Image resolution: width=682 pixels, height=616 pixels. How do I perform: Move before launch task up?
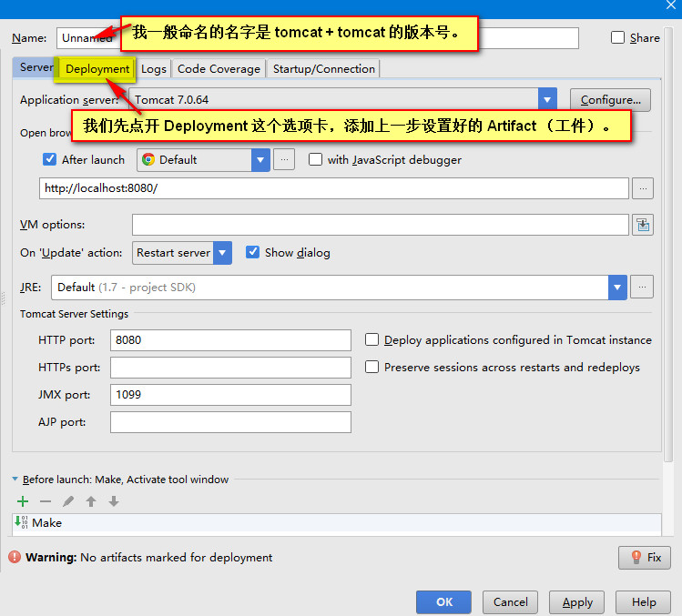[91, 501]
